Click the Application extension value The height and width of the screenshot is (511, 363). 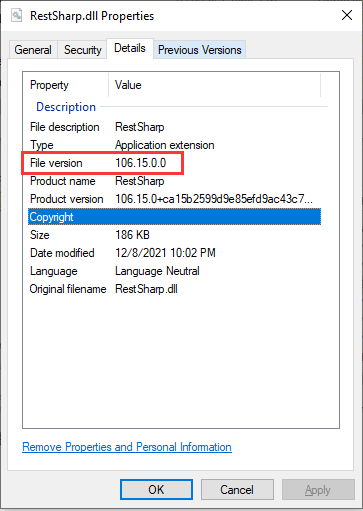[x=165, y=145]
